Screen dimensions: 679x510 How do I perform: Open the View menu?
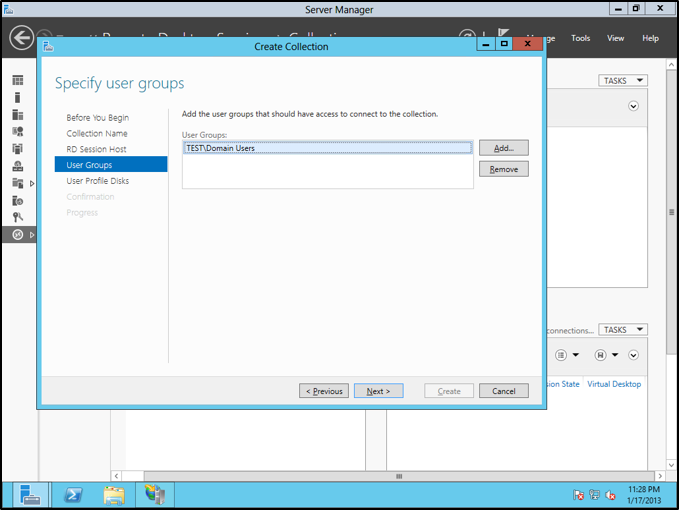tap(616, 38)
